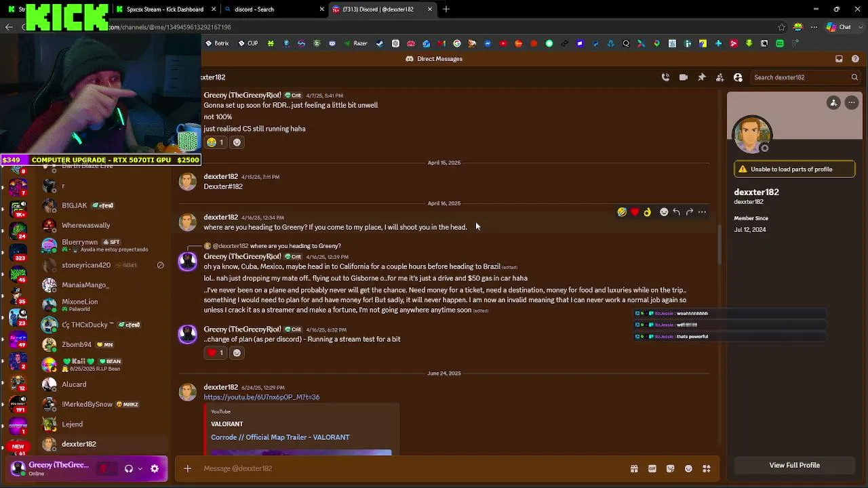React with the OK hand emoji
The width and height of the screenshot is (868, 488).
pos(648,212)
